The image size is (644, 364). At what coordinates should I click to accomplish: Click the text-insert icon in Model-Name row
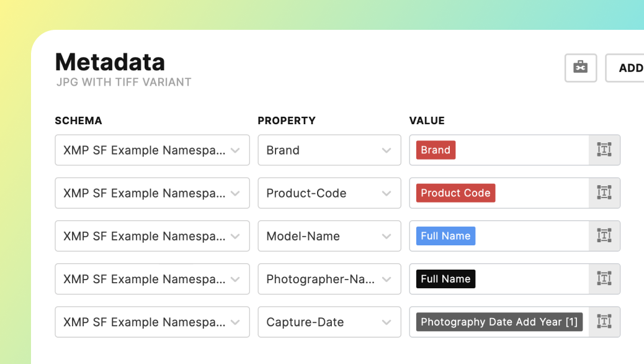coord(604,235)
